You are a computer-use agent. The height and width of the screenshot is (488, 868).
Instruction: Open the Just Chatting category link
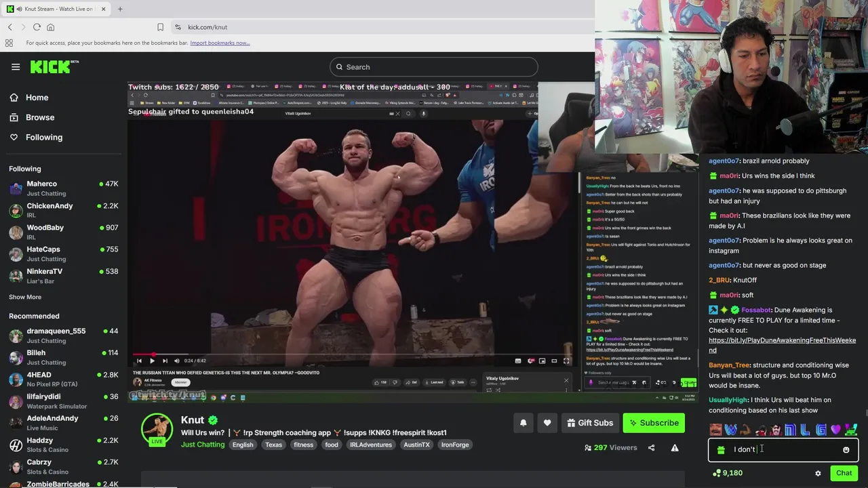pos(202,445)
